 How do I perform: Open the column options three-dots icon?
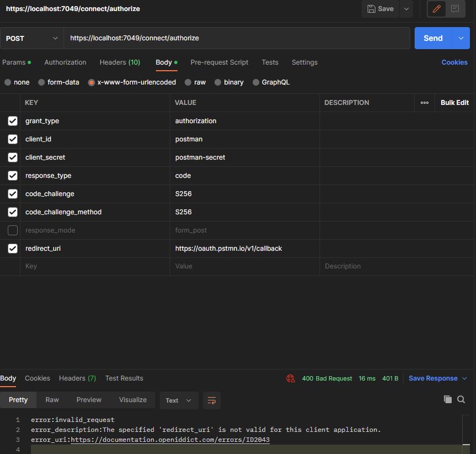(x=425, y=103)
